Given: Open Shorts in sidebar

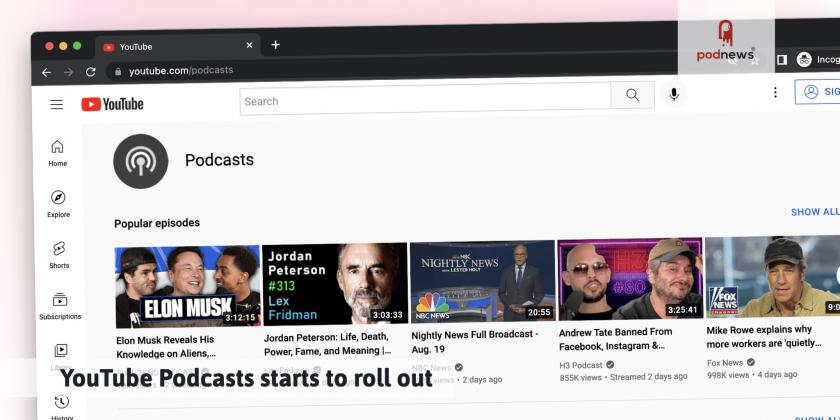Looking at the screenshot, I should [x=59, y=255].
